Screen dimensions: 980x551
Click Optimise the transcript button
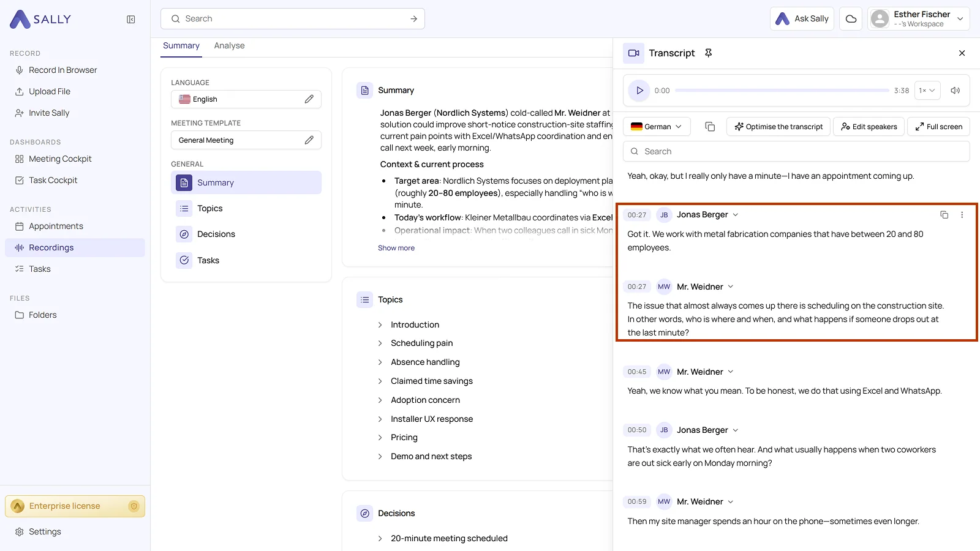click(778, 127)
